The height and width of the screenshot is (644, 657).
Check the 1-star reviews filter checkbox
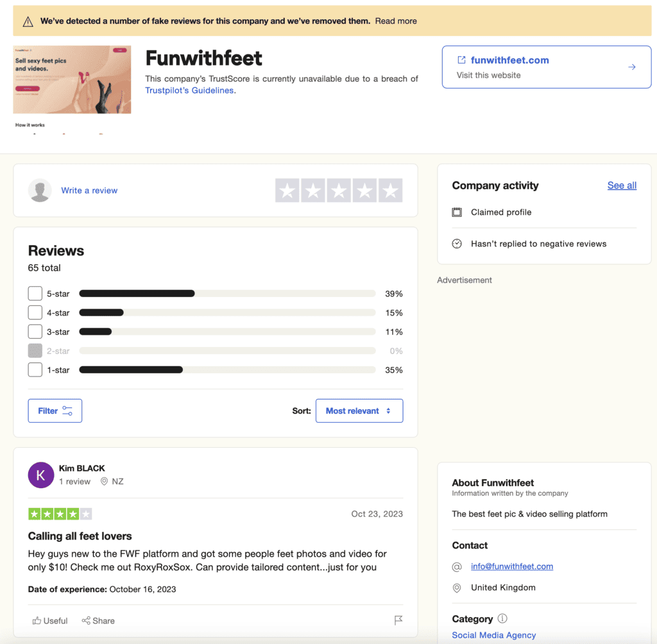coord(35,369)
